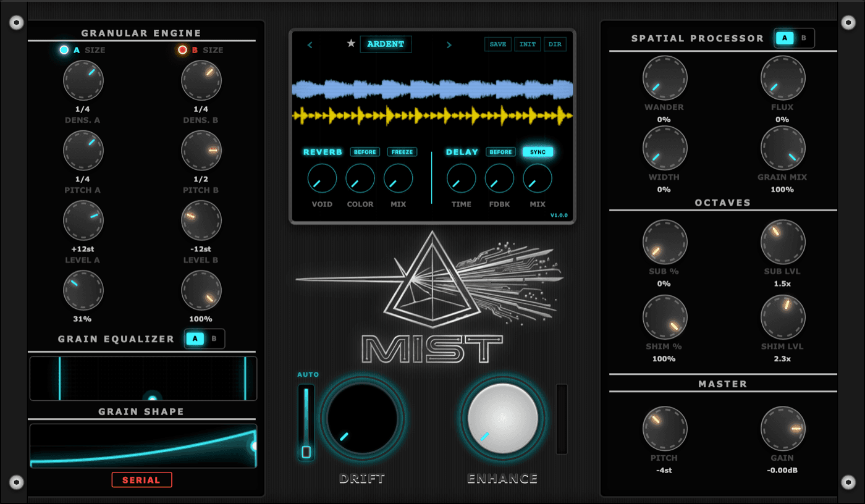Toggle reverb BEFORE routing
Viewport: 865px width, 504px height.
pyautogui.click(x=365, y=152)
